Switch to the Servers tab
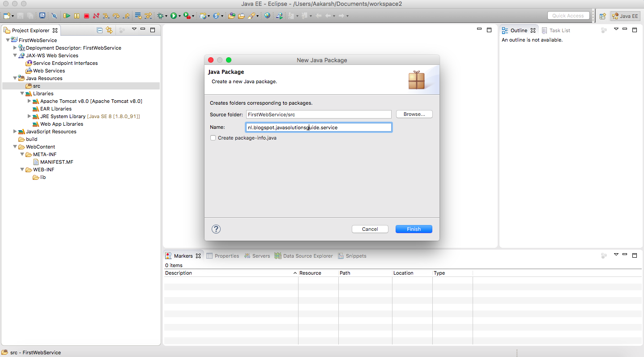 pos(257,256)
